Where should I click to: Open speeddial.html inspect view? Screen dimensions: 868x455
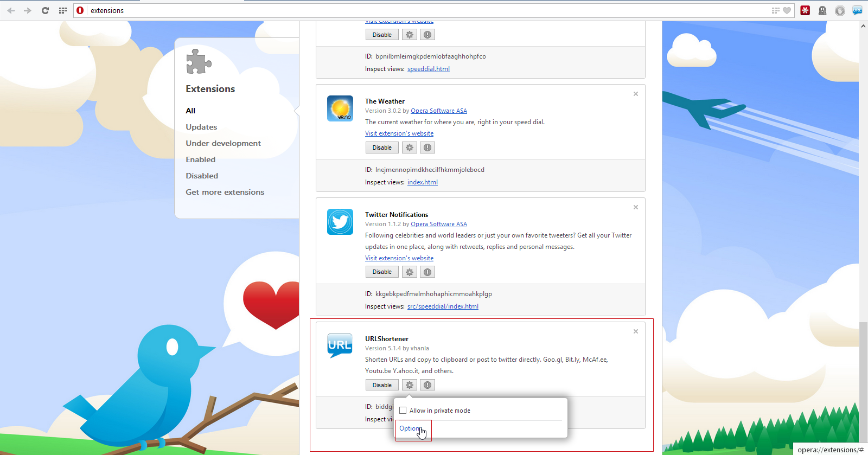point(429,69)
